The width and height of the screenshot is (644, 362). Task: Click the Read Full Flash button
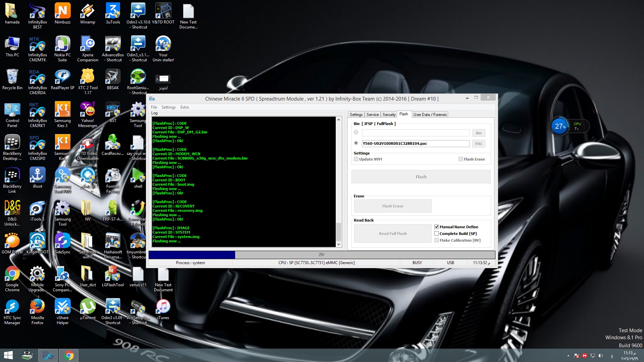pos(393,234)
